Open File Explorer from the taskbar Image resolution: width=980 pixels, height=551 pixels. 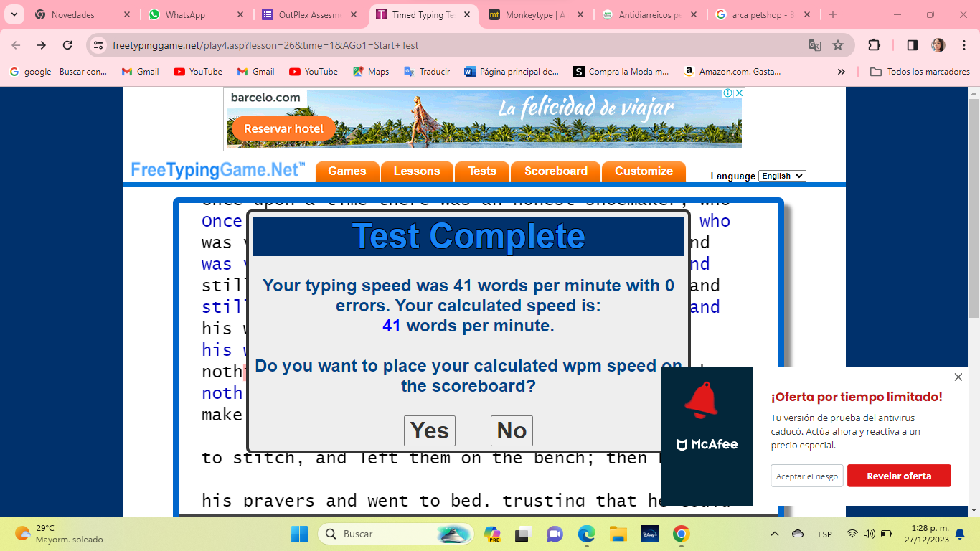618,534
